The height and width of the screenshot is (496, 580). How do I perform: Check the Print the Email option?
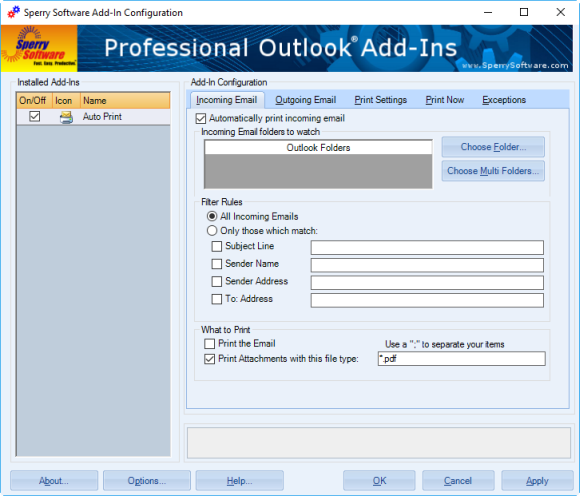209,344
